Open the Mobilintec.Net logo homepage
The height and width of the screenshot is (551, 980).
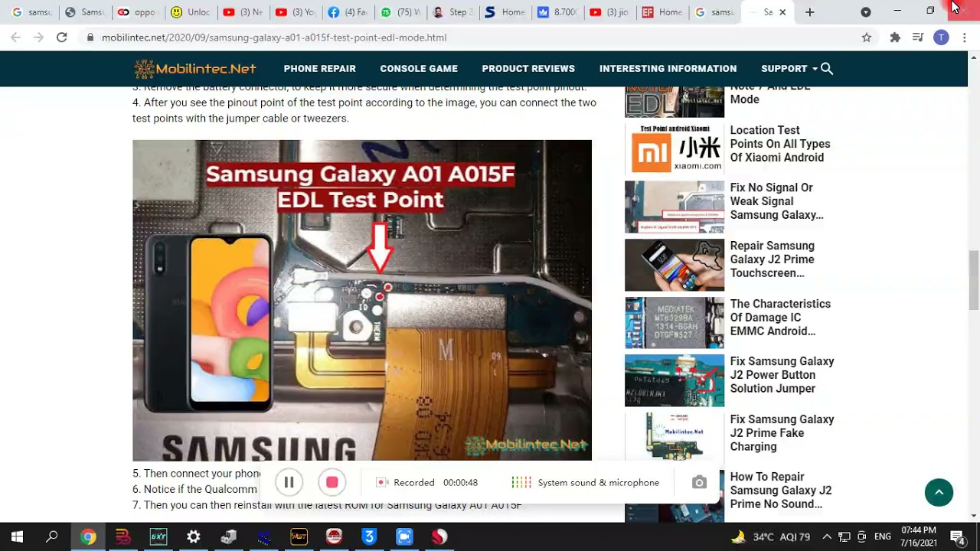point(195,69)
